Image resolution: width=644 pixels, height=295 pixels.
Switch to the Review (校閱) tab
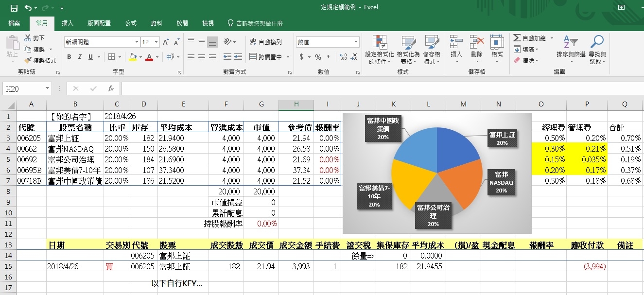tap(182, 23)
